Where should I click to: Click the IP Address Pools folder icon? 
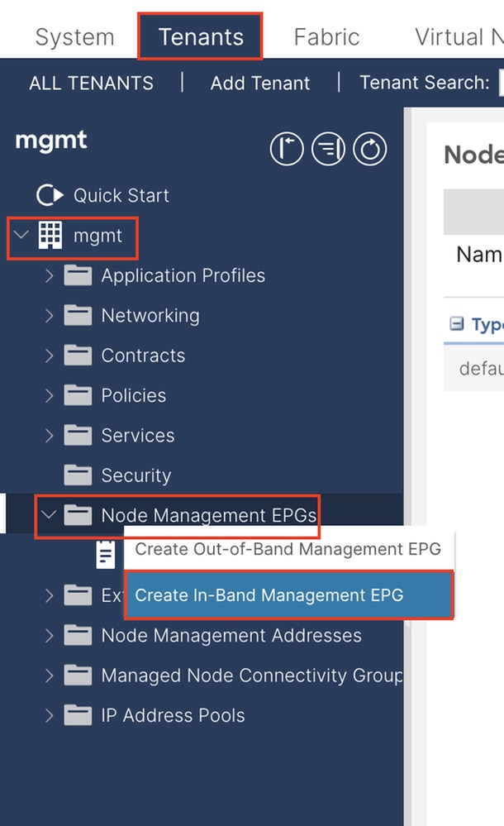pyautogui.click(x=78, y=715)
